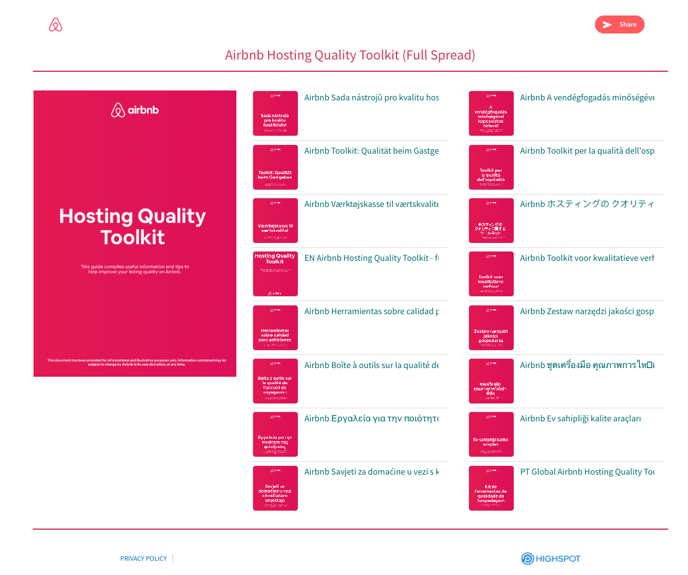
Task: Open the Croatian Savjeti za domaćine thumbnail
Action: pos(275,488)
